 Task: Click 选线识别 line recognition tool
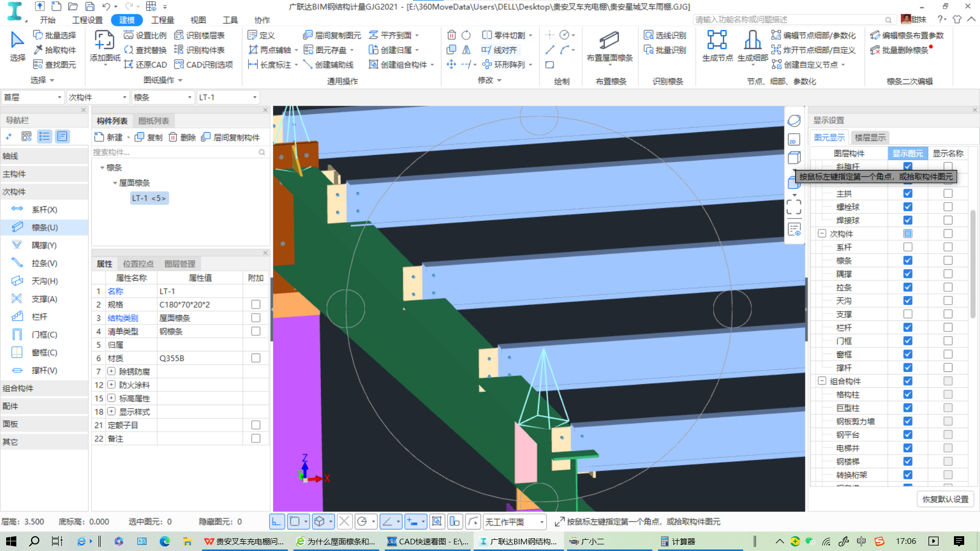coord(665,35)
